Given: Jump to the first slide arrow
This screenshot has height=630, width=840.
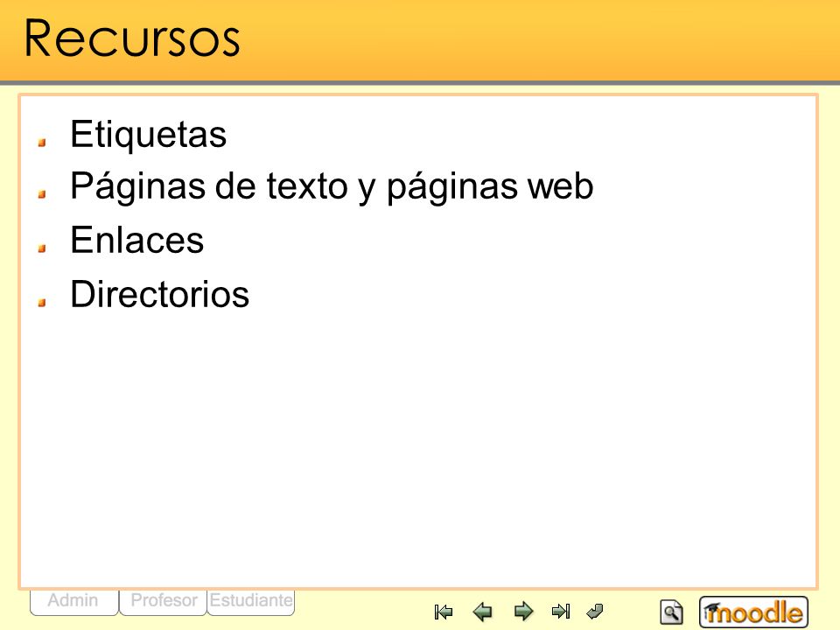Looking at the screenshot, I should tap(444, 612).
